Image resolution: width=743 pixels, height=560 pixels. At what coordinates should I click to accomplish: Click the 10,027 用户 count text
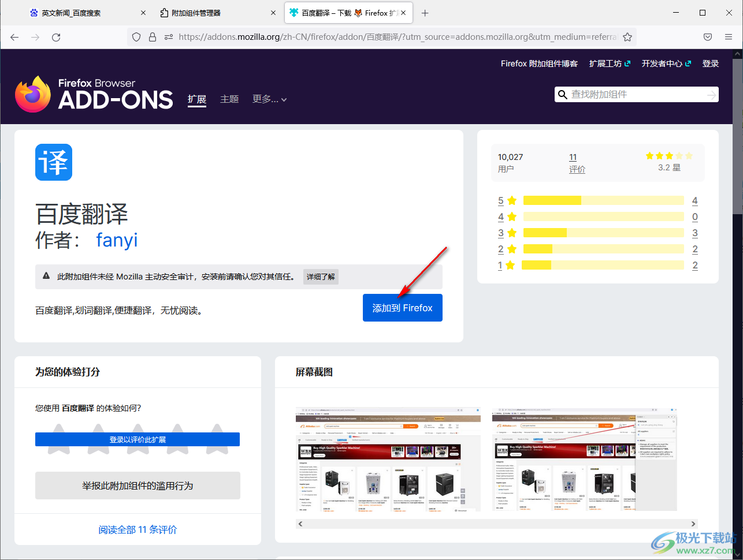[511, 163]
